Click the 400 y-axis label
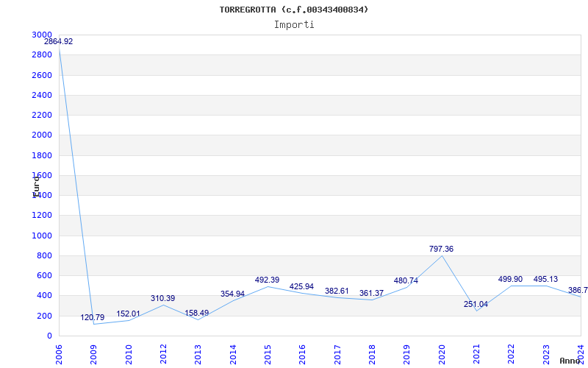The width and height of the screenshot is (588, 368). coord(44,296)
